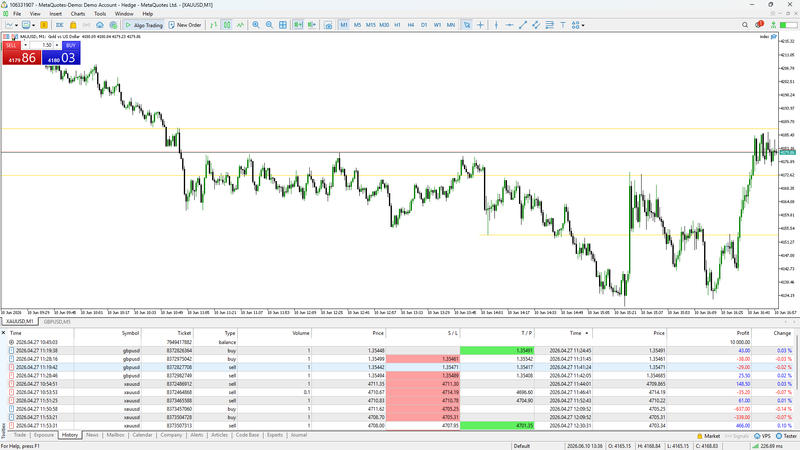Decrease lot volume with left arrow
The height and width of the screenshot is (450, 800).
pyautogui.click(x=26, y=45)
